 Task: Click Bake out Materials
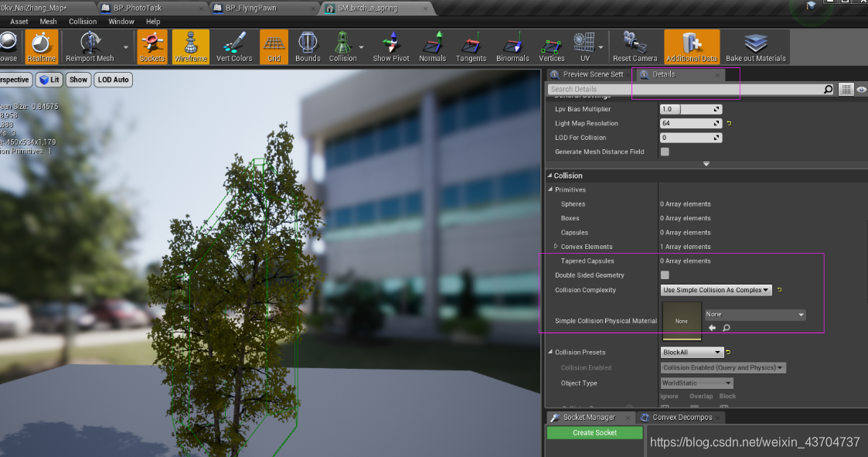756,47
